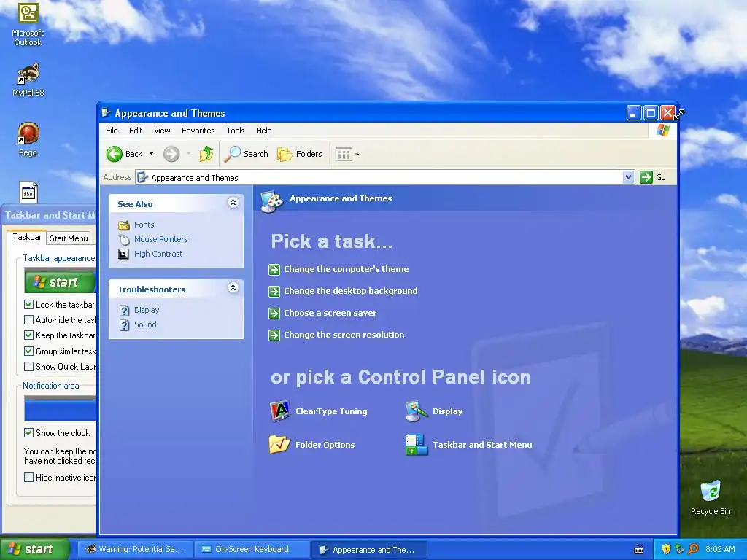Open the Help menu
The image size is (747, 560).
pos(263,131)
